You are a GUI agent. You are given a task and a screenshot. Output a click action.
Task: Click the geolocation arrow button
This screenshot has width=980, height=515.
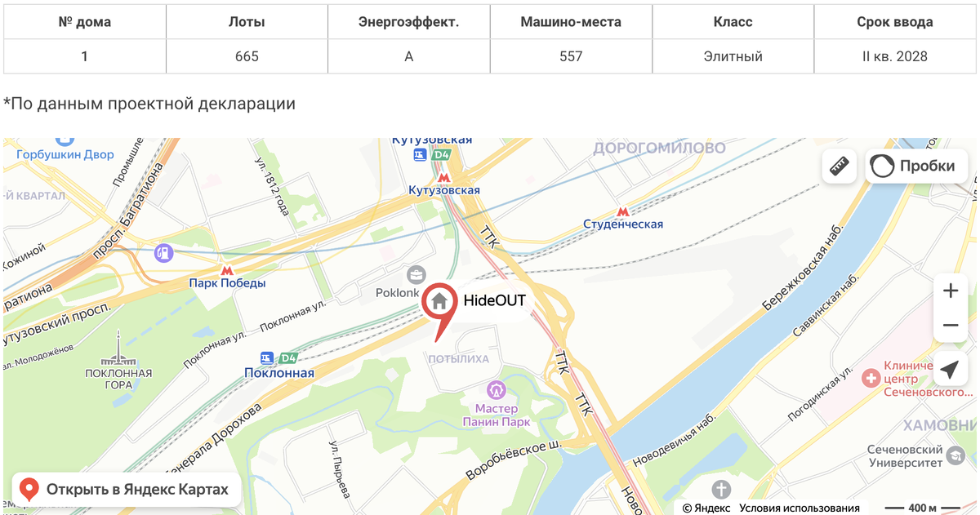(951, 370)
